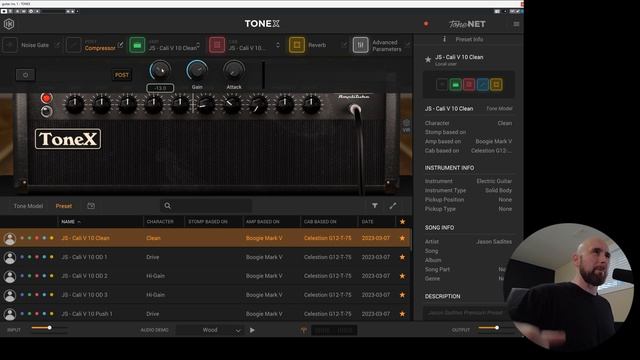Sort by the NAME column header
The height and width of the screenshot is (360, 640).
point(68,222)
